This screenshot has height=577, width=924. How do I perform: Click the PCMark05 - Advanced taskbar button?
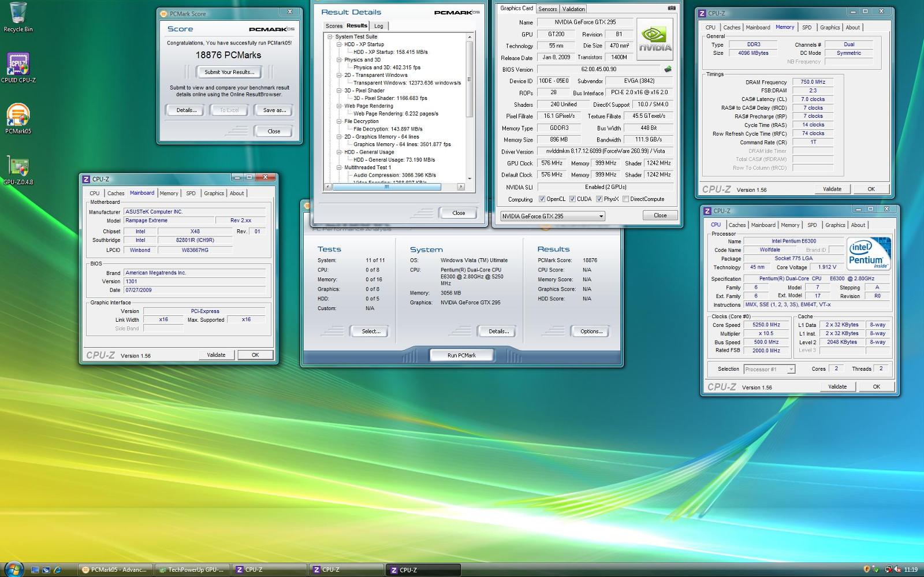(x=115, y=569)
